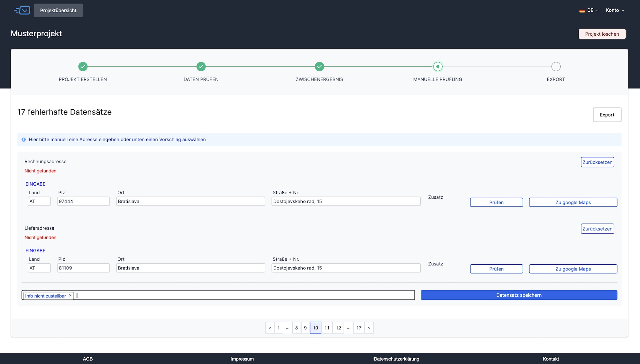This screenshot has height=364, width=640.
Task: Click the Export button beside heading
Action: [607, 115]
